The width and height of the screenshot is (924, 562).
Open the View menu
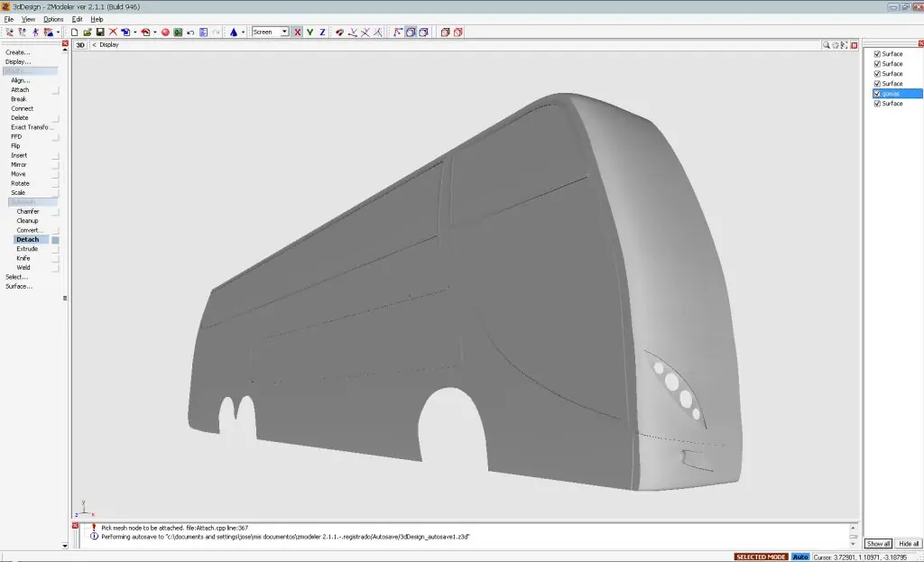28,20
